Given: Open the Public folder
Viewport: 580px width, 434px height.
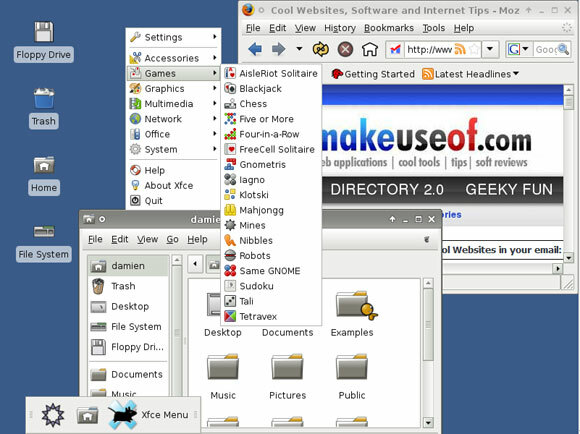Looking at the screenshot, I should (x=352, y=377).
